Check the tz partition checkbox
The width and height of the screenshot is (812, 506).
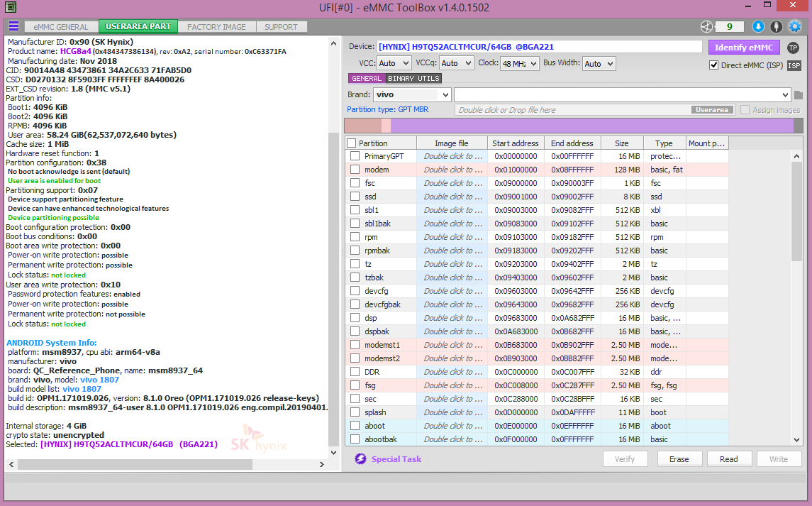(355, 264)
